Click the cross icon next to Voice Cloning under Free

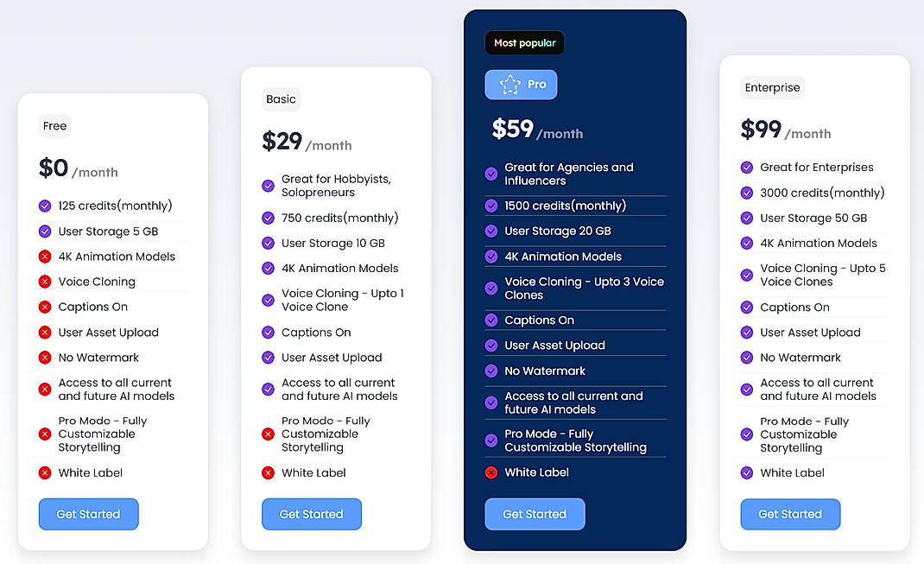[x=44, y=282]
